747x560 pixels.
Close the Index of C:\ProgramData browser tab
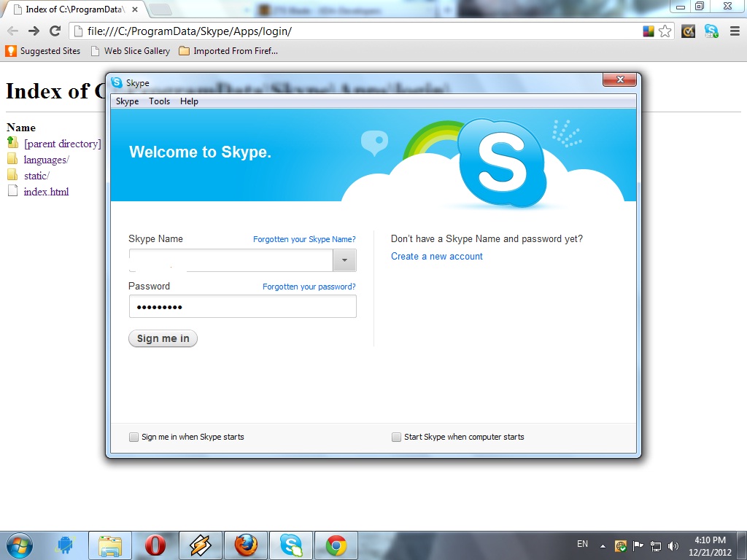click(x=135, y=9)
